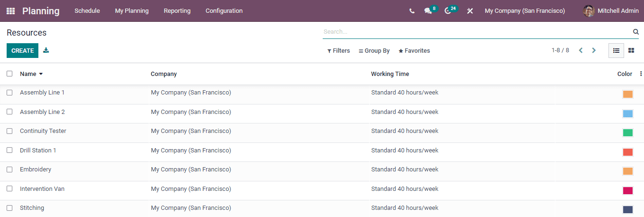
Task: Open the conversations icon with badge 8
Action: (x=428, y=11)
